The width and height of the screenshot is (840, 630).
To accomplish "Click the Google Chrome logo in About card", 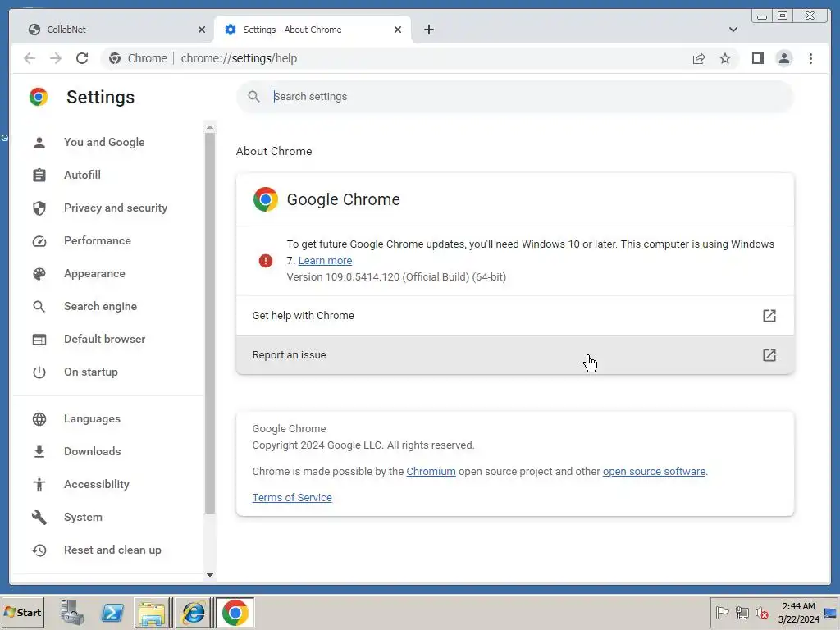I will (266, 199).
